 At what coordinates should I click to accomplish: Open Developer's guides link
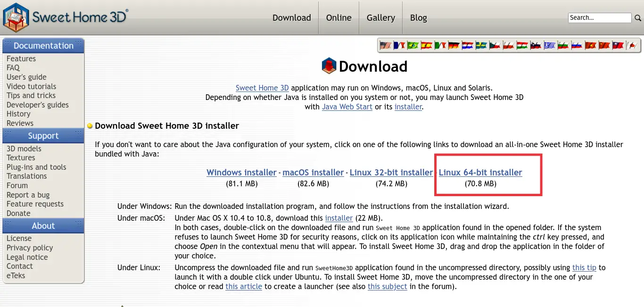[x=38, y=105]
